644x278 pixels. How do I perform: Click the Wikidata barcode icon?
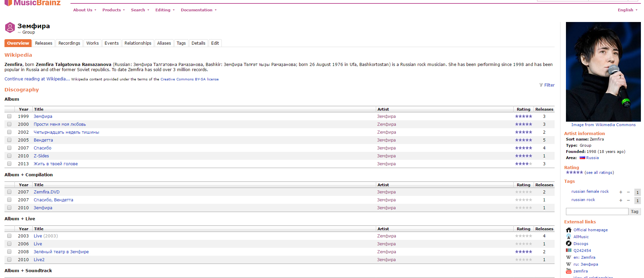tap(569, 251)
